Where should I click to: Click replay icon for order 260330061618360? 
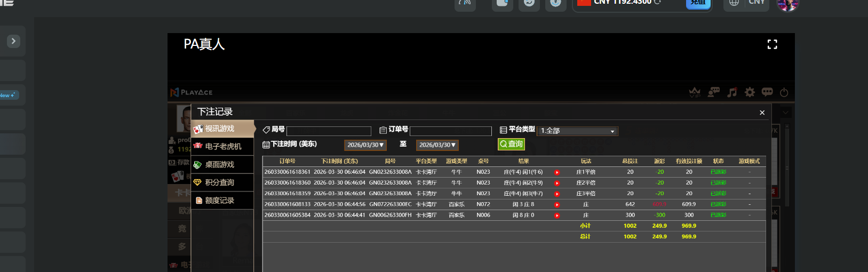(x=557, y=183)
